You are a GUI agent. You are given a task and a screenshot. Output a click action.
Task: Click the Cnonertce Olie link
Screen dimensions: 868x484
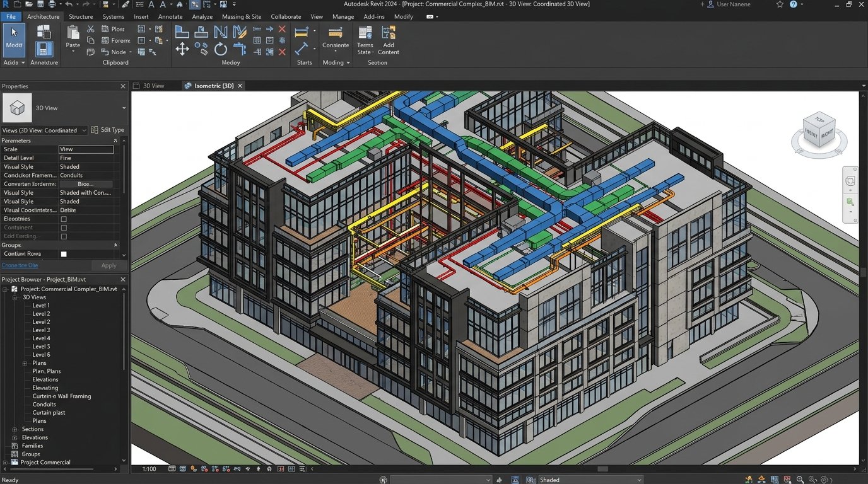(x=20, y=265)
